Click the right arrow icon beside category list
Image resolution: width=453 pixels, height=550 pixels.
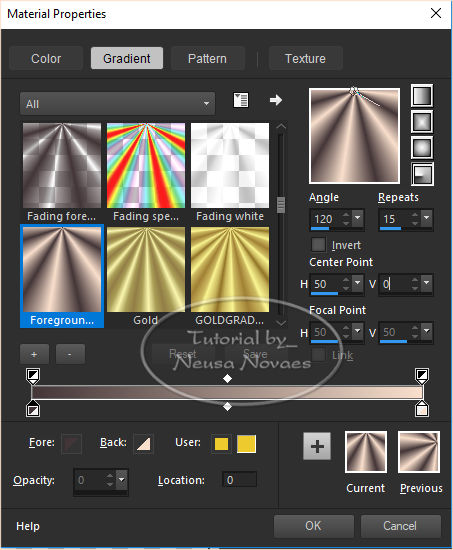pyautogui.click(x=276, y=100)
